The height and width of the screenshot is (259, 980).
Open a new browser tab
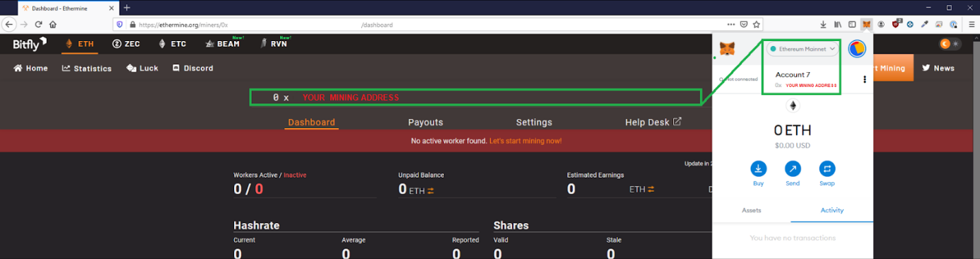[x=127, y=7]
